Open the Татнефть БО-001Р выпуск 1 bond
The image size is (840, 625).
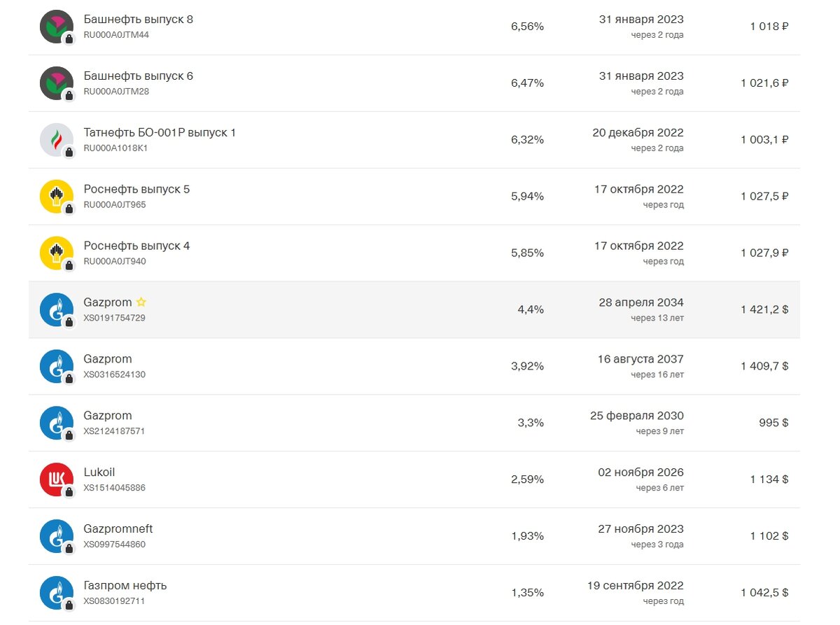[x=414, y=140]
